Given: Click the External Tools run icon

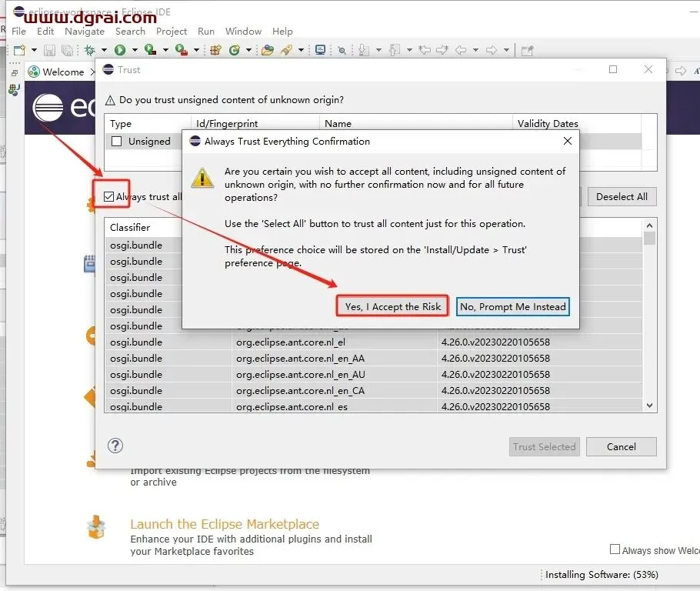Looking at the screenshot, I should 182,50.
